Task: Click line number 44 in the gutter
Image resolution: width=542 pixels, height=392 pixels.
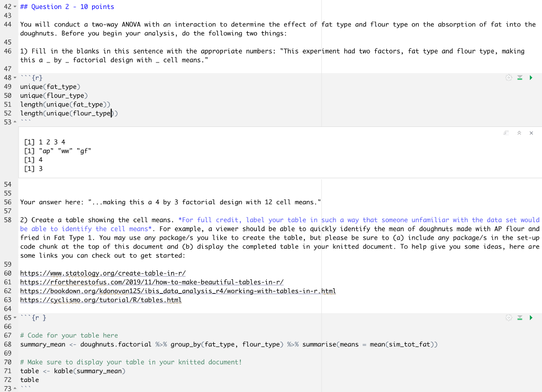Action: pos(7,24)
